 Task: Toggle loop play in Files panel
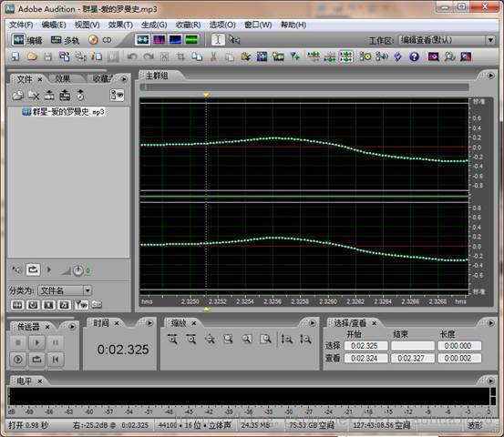click(33, 269)
